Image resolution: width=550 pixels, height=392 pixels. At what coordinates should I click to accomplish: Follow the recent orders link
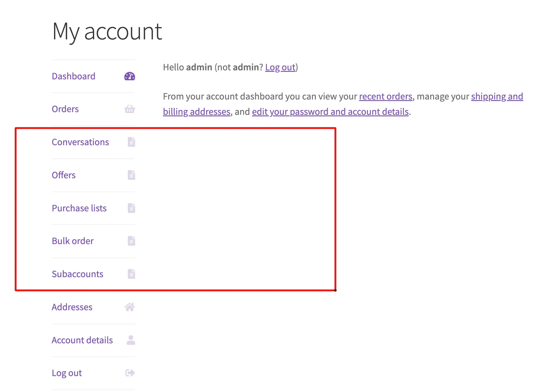(386, 96)
